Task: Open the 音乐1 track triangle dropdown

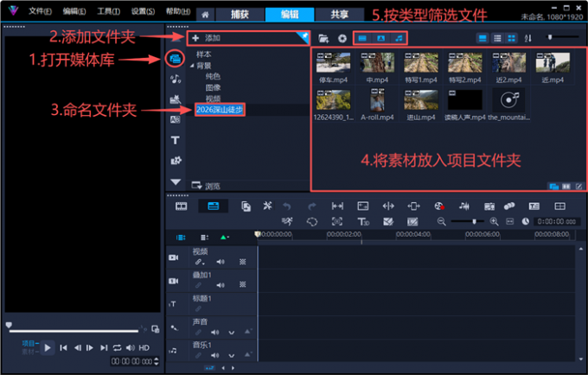Action: (x=247, y=354)
